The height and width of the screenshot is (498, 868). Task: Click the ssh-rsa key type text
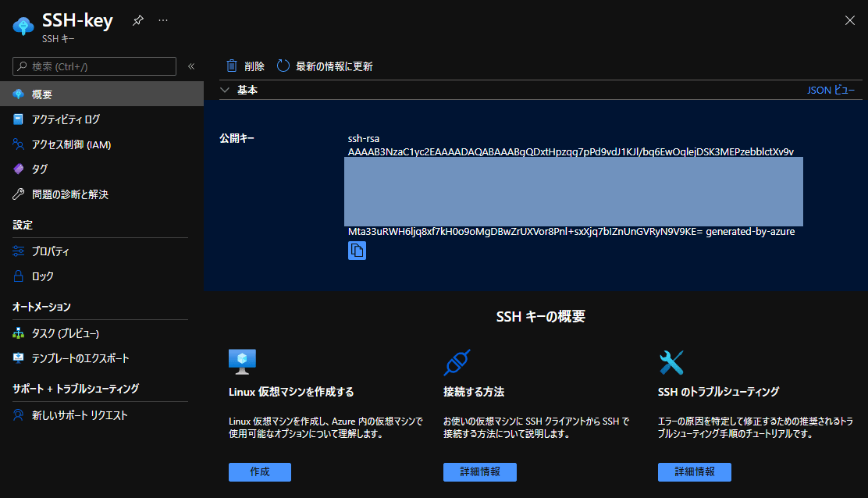pyautogui.click(x=364, y=138)
